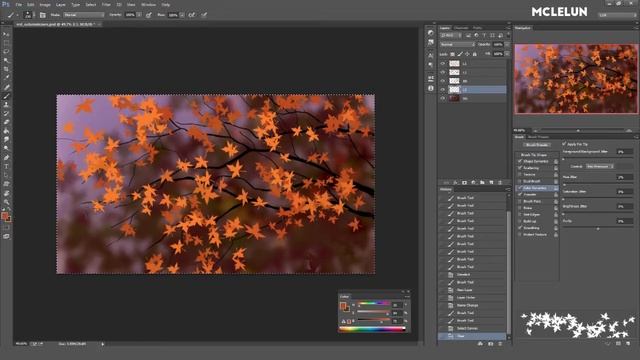This screenshot has height=360, width=640.
Task: Delete current state in History panel
Action: [x=500, y=344]
